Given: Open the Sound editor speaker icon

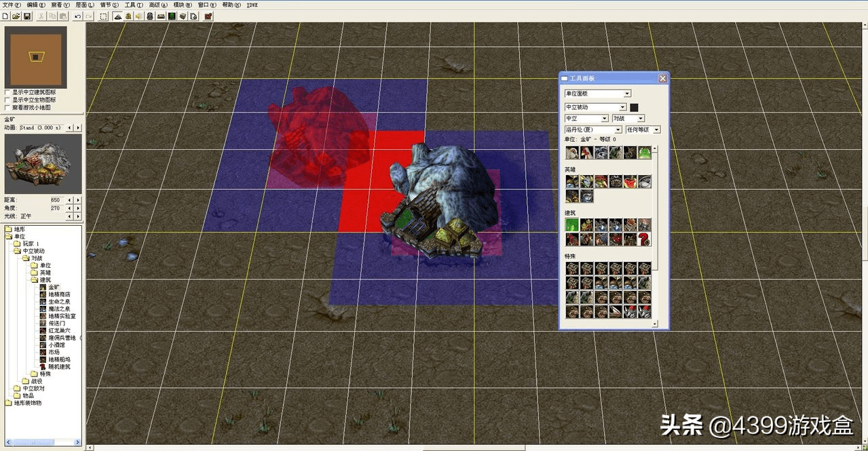Looking at the screenshot, I should 139,16.
